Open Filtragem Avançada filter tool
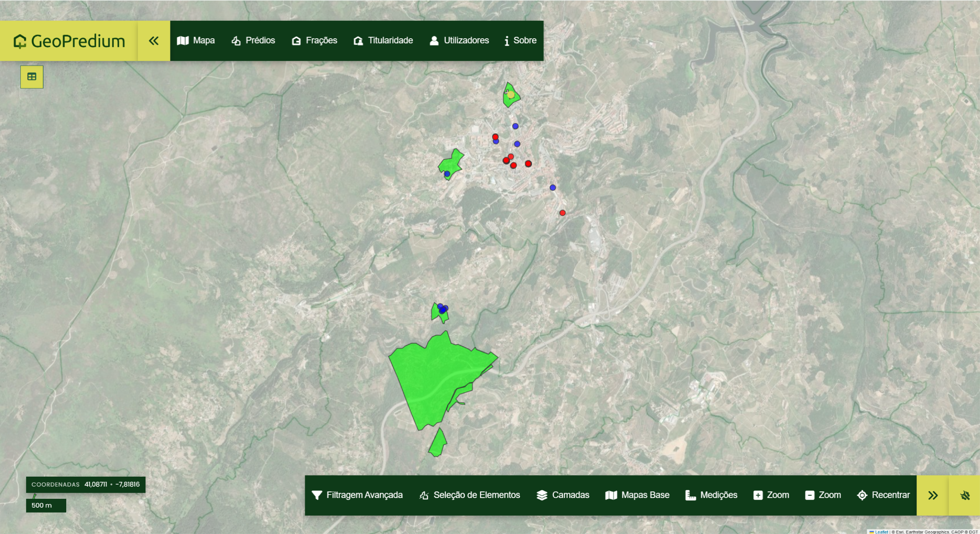Screen dimensions: 980x534 pos(357,495)
